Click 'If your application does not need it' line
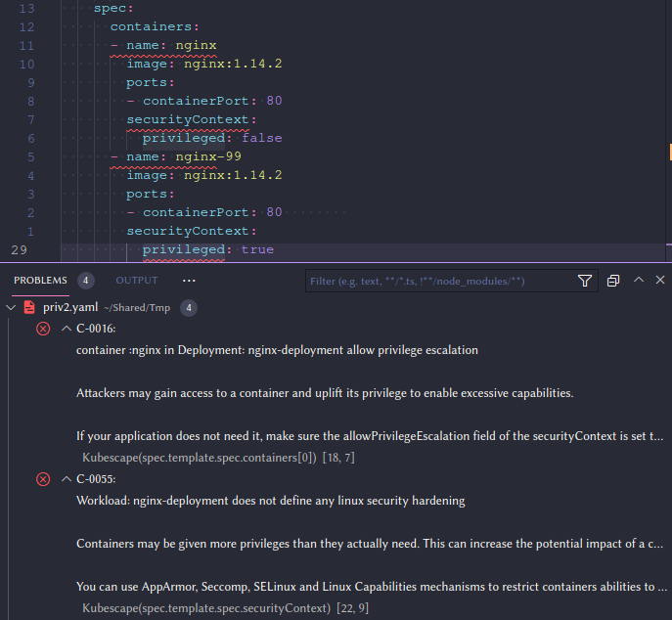This screenshot has width=672, height=620. (x=370, y=436)
